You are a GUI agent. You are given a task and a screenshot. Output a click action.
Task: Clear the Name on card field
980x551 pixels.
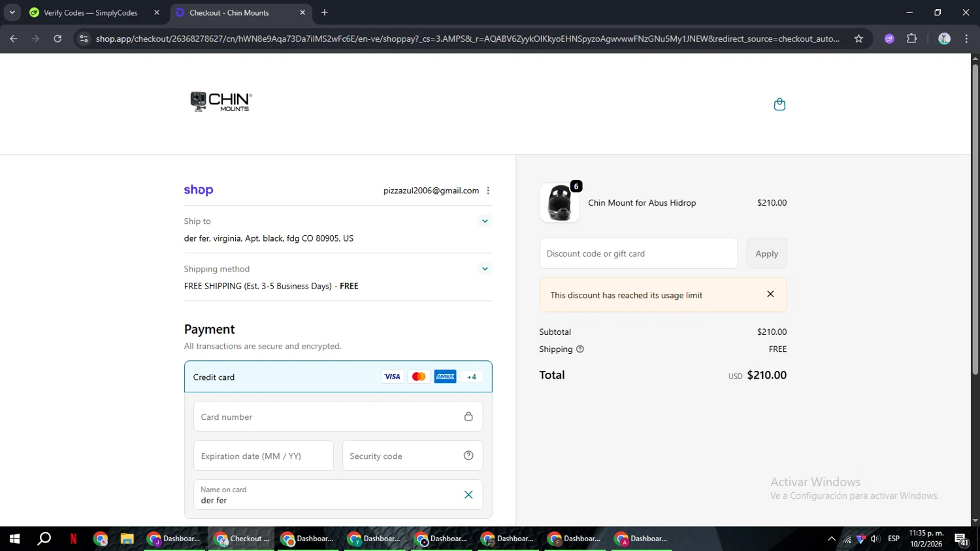point(468,495)
